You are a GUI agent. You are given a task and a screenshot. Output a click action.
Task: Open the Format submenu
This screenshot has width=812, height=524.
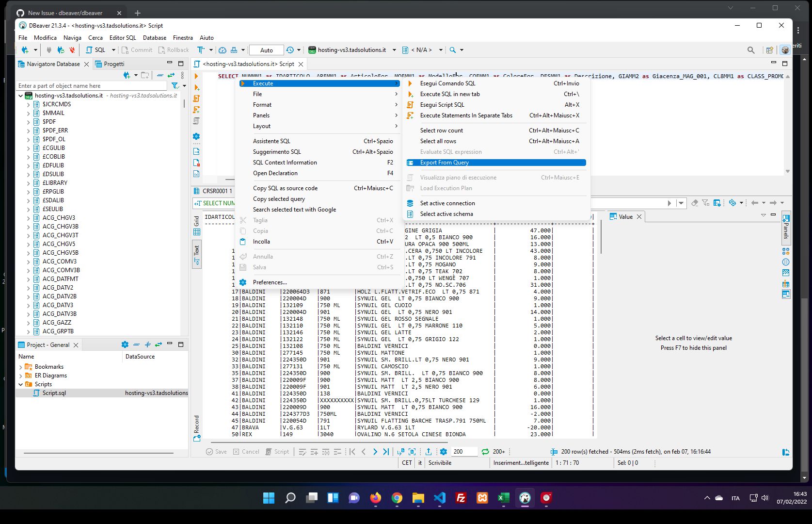(x=319, y=105)
